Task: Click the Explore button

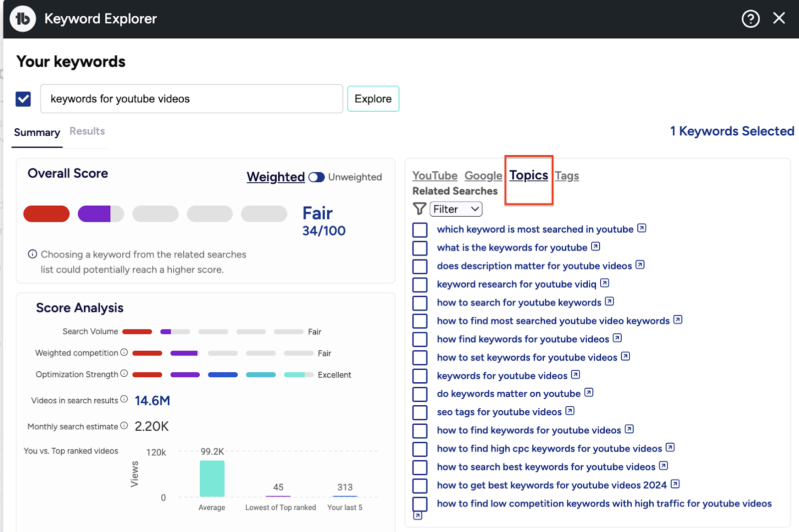Action: (373, 99)
